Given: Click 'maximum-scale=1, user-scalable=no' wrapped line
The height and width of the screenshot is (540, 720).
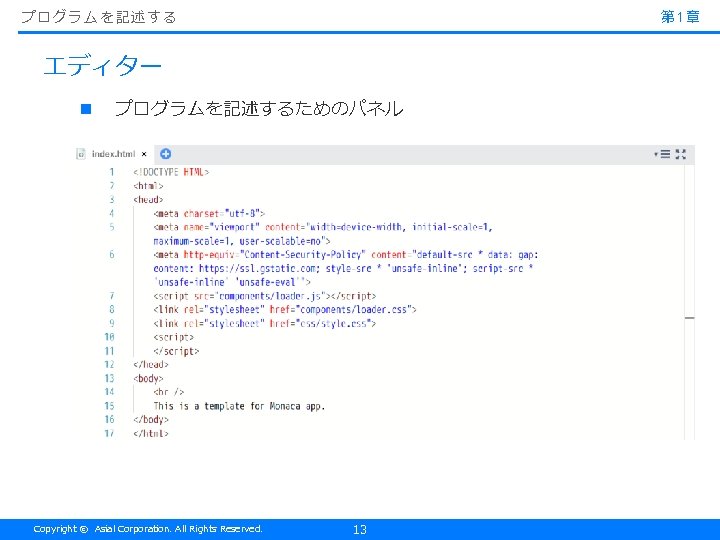Looking at the screenshot, I should pyautogui.click(x=242, y=241).
